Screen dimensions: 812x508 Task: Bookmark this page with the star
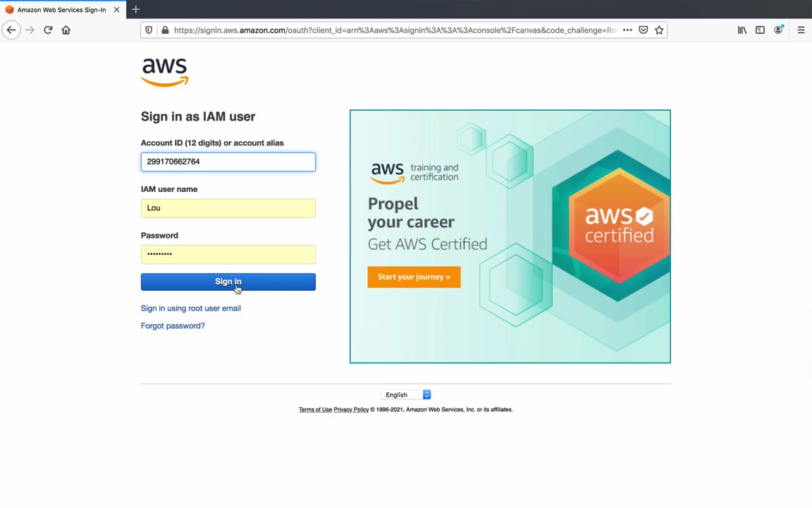point(659,30)
